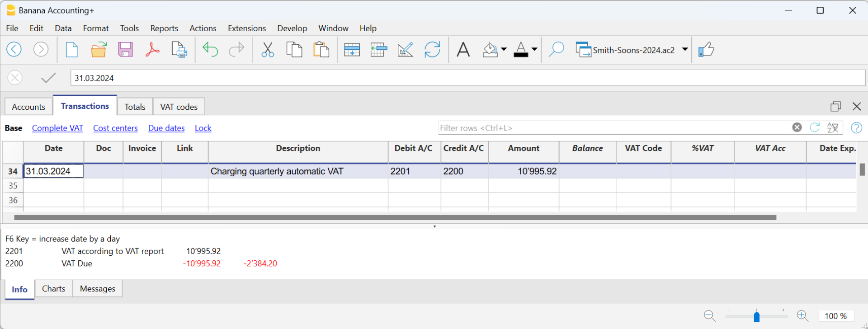This screenshot has height=329, width=868.
Task: Click the Paste clipboard icon
Action: (321, 50)
